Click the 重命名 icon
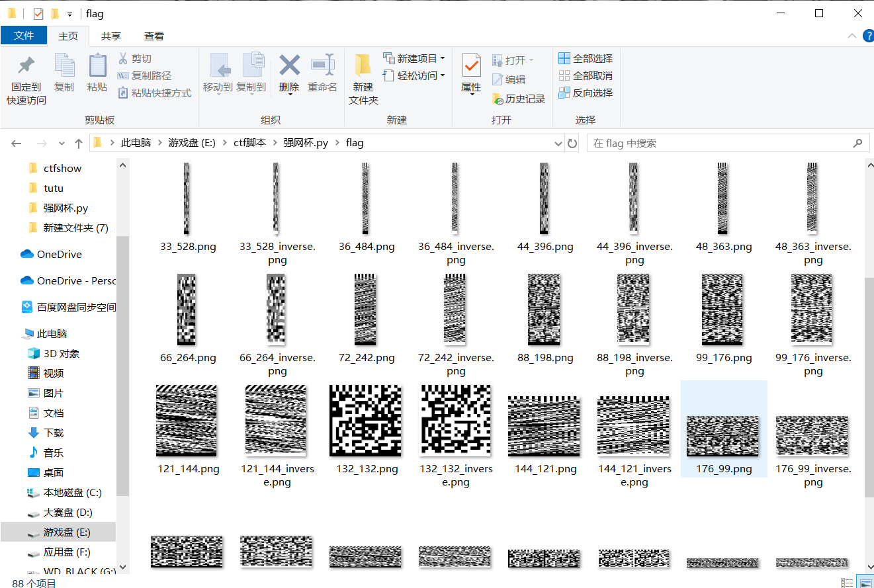 (x=322, y=65)
